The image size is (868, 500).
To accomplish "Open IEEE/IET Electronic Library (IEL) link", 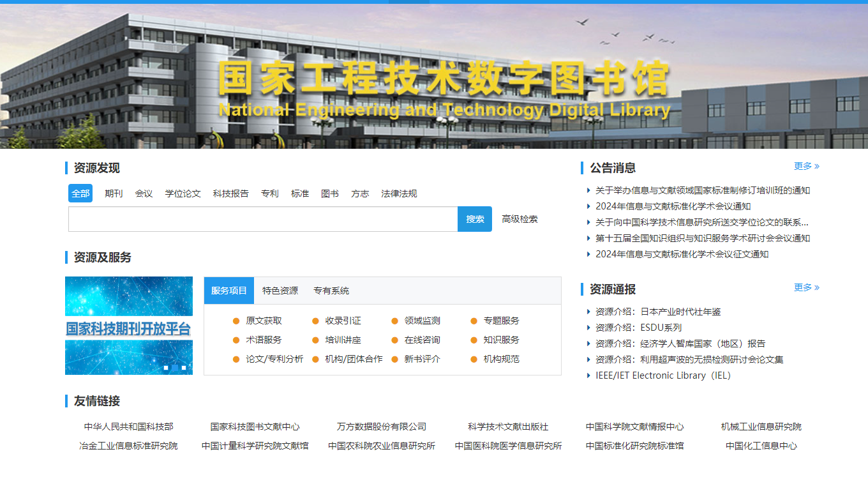I will (x=662, y=375).
